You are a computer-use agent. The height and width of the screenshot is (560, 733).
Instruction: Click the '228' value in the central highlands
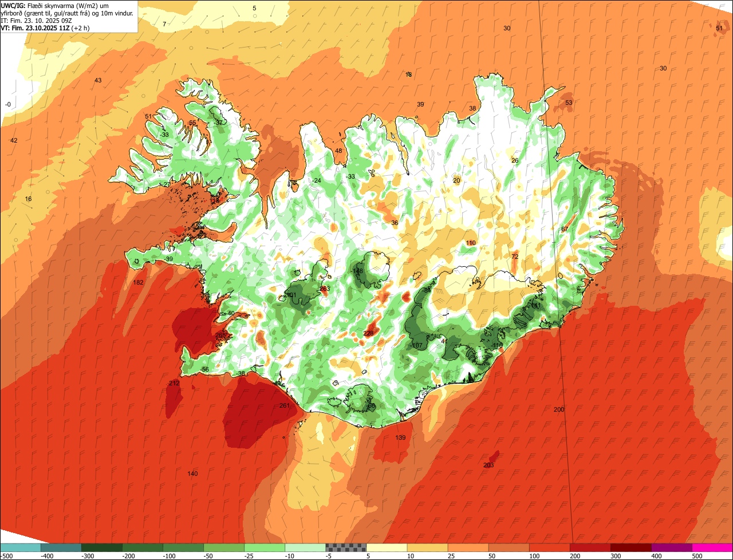pos(368,333)
